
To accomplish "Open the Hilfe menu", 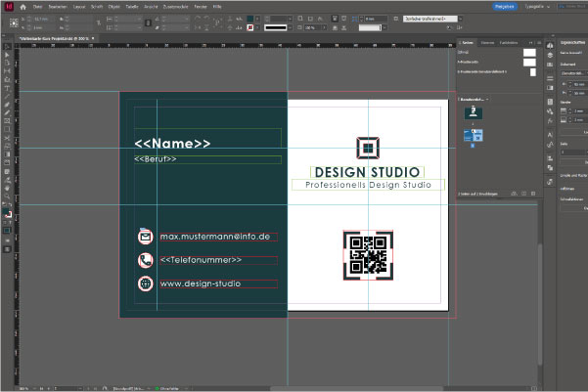I will point(217,7).
